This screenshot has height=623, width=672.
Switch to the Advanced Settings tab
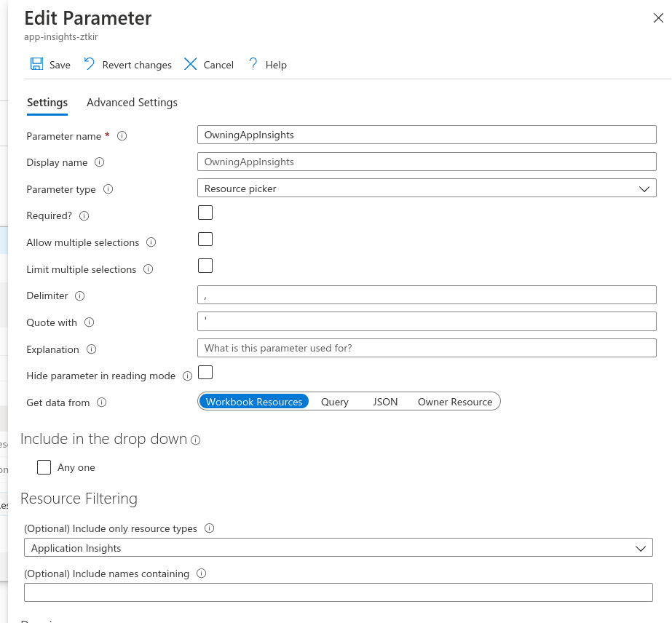(132, 103)
